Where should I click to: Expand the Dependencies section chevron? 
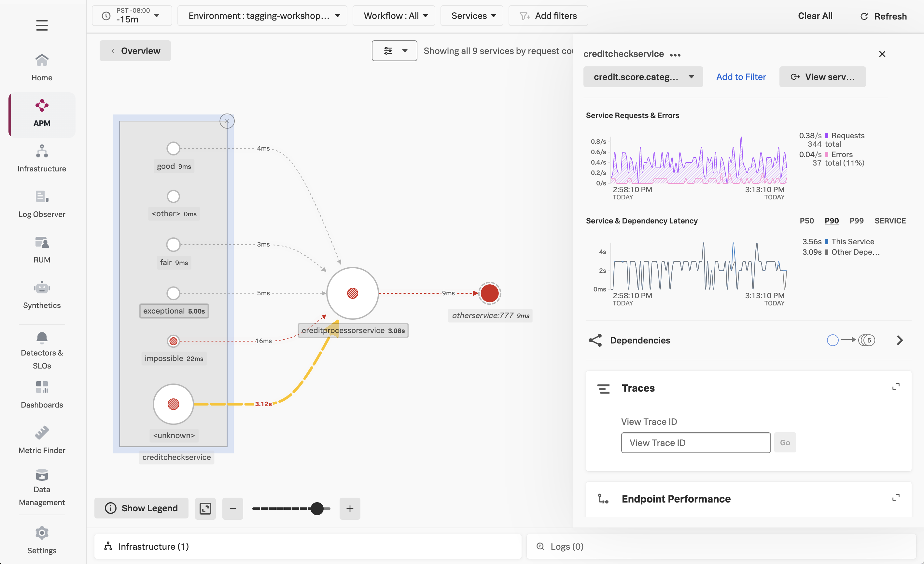click(899, 340)
